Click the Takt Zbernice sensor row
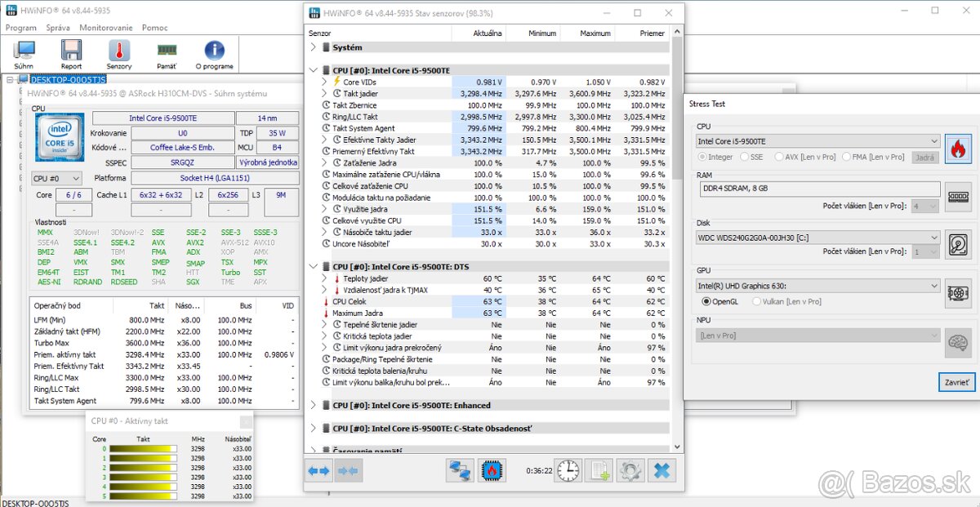The width and height of the screenshot is (980, 507). pos(488,105)
